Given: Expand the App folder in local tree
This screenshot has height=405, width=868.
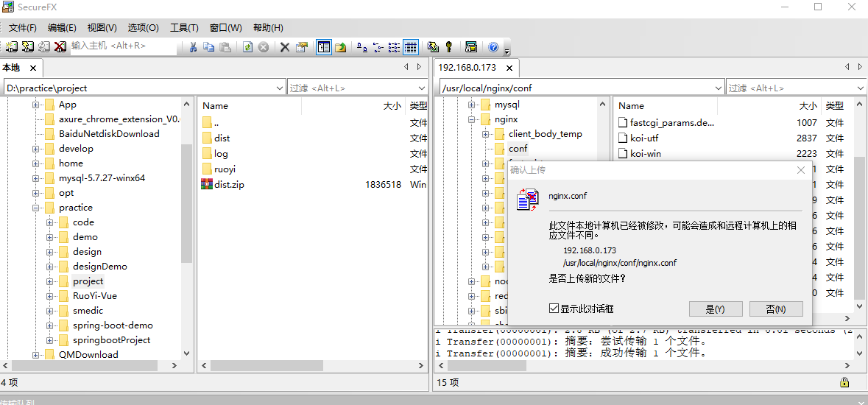Looking at the screenshot, I should (x=35, y=104).
